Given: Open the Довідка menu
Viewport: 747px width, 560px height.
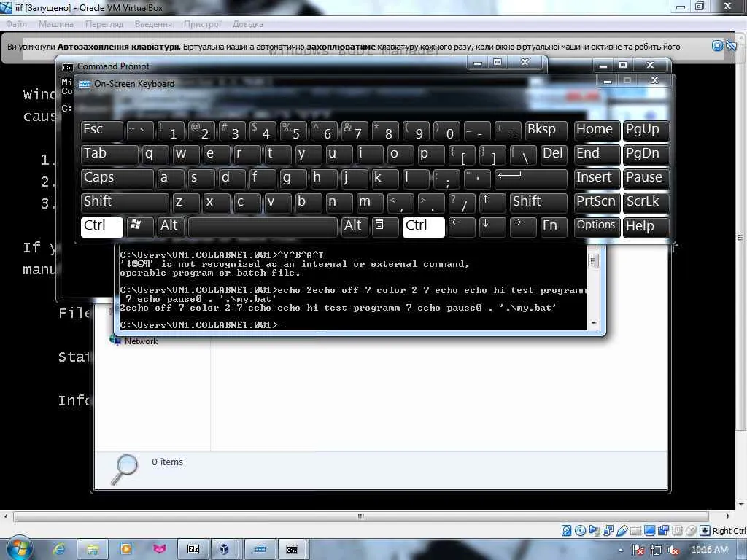Looking at the screenshot, I should (247, 24).
